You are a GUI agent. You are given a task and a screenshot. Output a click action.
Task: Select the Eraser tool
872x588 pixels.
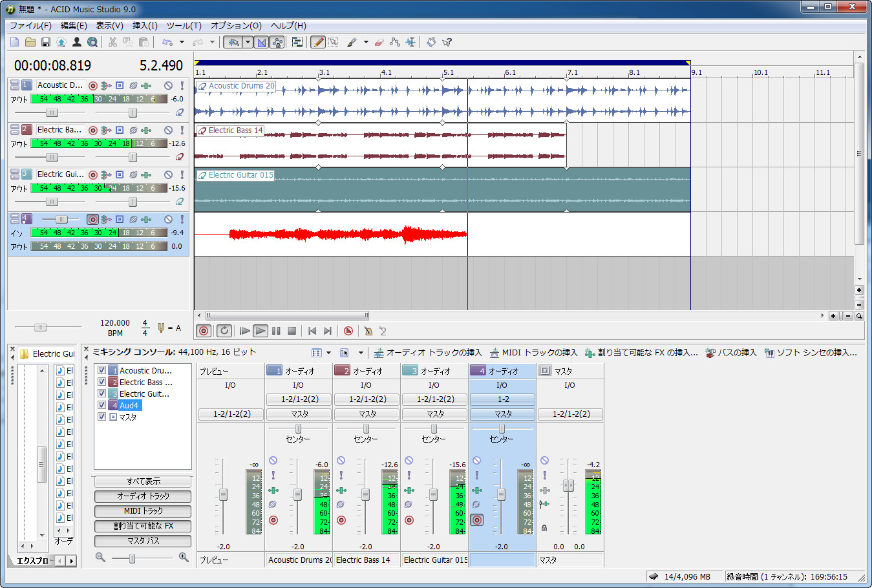tap(379, 42)
